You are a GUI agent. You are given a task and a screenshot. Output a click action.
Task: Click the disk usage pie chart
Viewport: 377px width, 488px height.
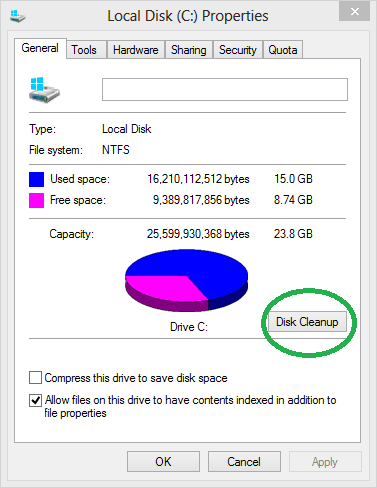pyautogui.click(x=187, y=280)
